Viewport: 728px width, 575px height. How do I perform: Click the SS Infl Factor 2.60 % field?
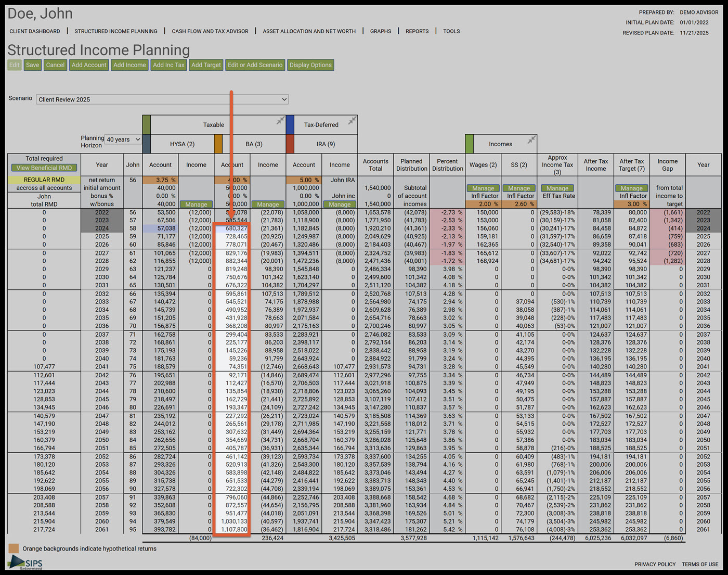point(519,205)
